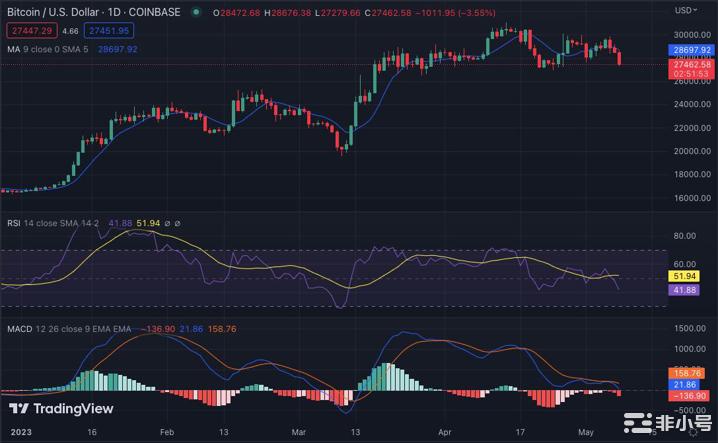Screen dimensions: 718x443
Task: Click the low value L27279.66
Action: pos(337,13)
